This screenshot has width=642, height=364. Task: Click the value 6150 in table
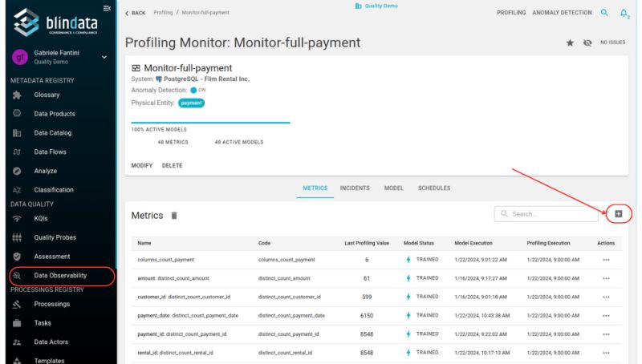pos(367,316)
